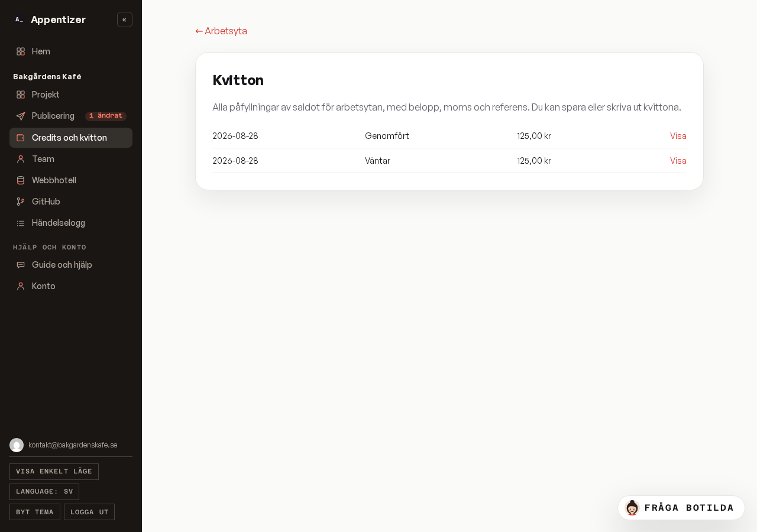Image resolution: width=757 pixels, height=532 pixels.
Task: Select Credits och kvitton menu item
Action: (x=71, y=138)
